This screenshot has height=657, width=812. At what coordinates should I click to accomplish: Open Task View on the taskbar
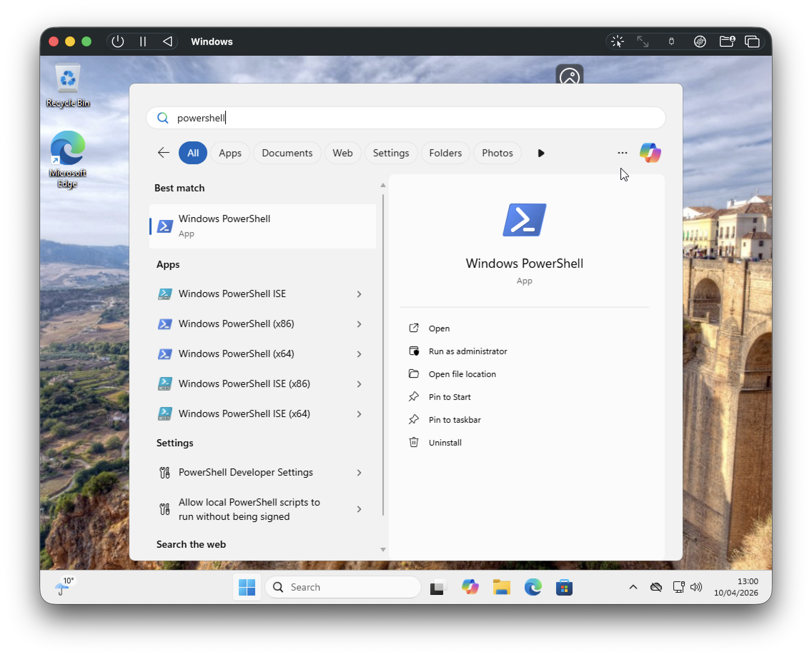click(438, 587)
